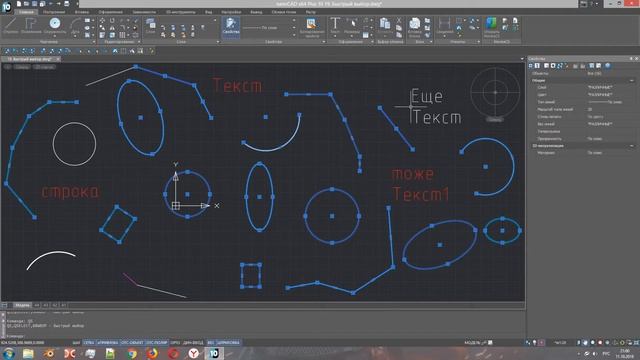Switch to the Построение ribbon tab
The height and width of the screenshot is (360, 640).
(54, 12)
